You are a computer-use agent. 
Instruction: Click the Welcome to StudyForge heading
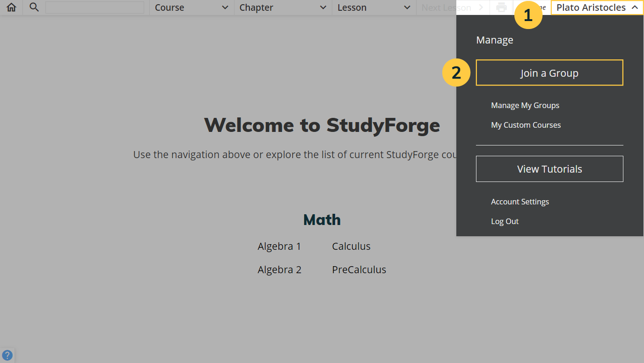coord(322,125)
